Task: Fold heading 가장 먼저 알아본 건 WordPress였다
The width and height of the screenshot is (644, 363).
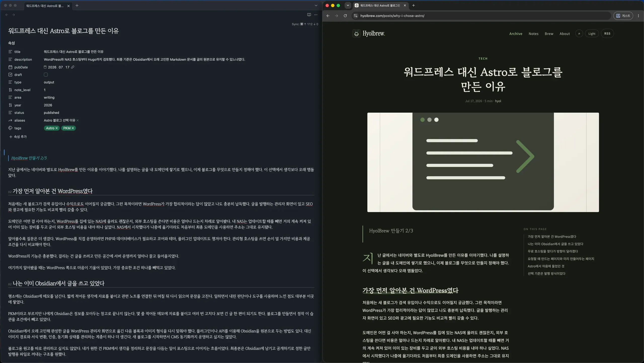Action: tap(10, 192)
